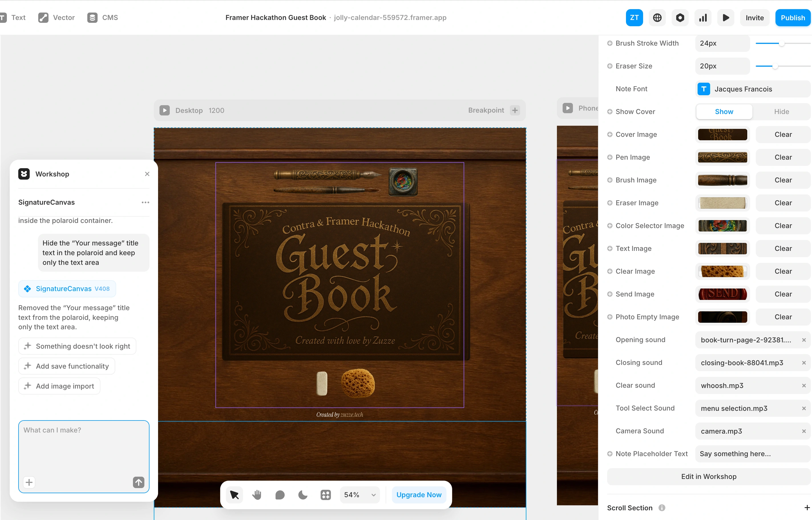Image resolution: width=812 pixels, height=520 pixels.
Task: Add attachment with Workshop plus icon
Action: 29,482
